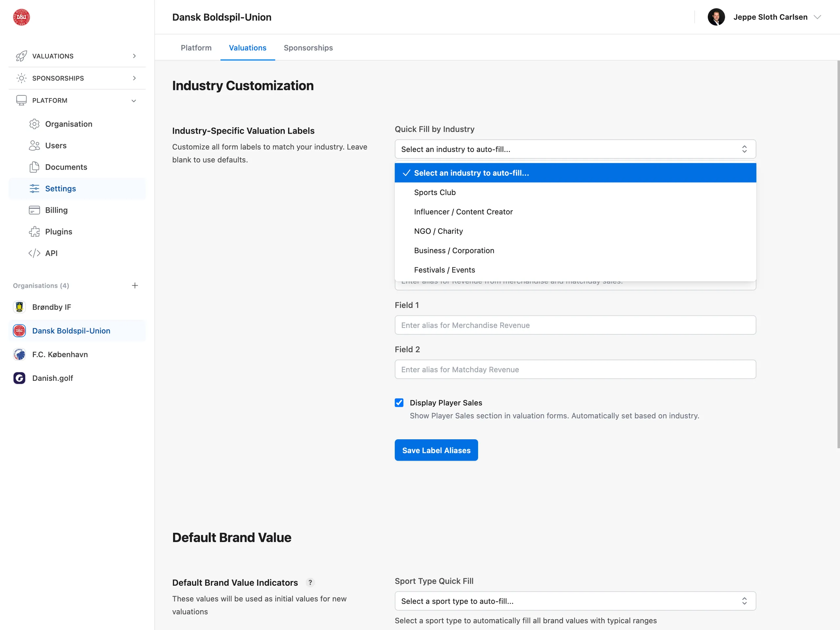Pick the Festivals / Events option

pos(575,270)
